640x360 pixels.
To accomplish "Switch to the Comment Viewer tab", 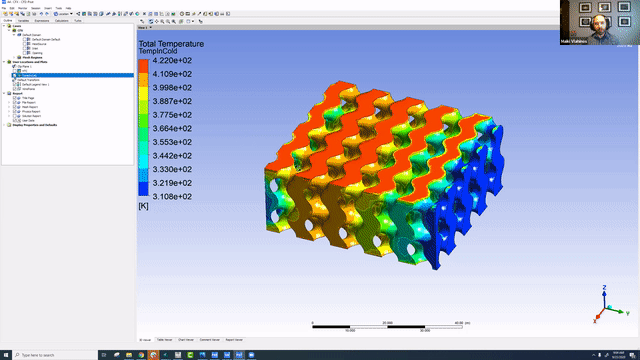I will click(209, 340).
